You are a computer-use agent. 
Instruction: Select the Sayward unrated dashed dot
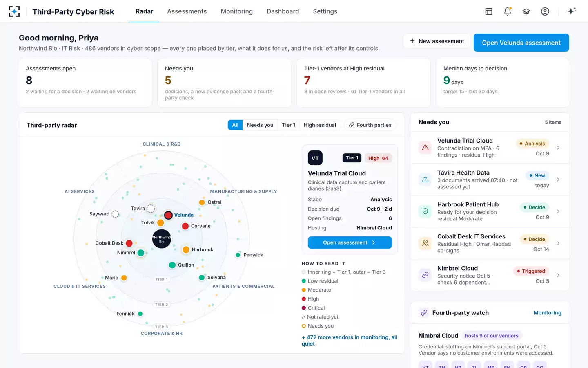pyautogui.click(x=115, y=214)
